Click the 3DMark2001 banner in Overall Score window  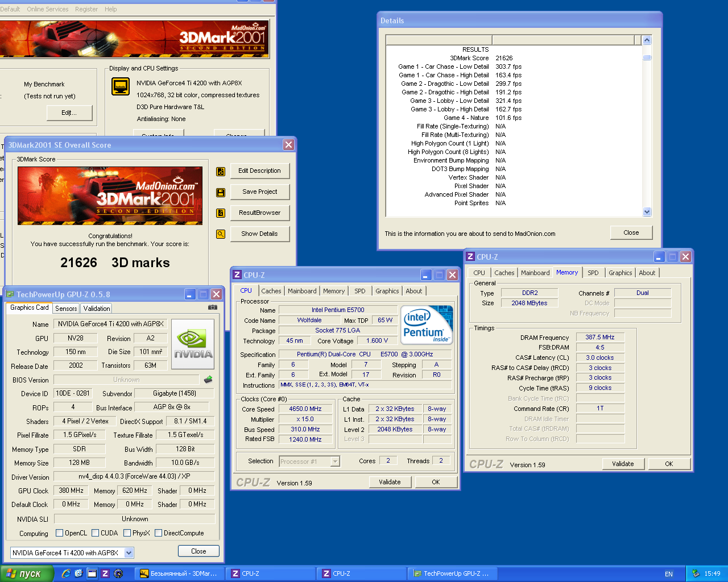click(110, 195)
